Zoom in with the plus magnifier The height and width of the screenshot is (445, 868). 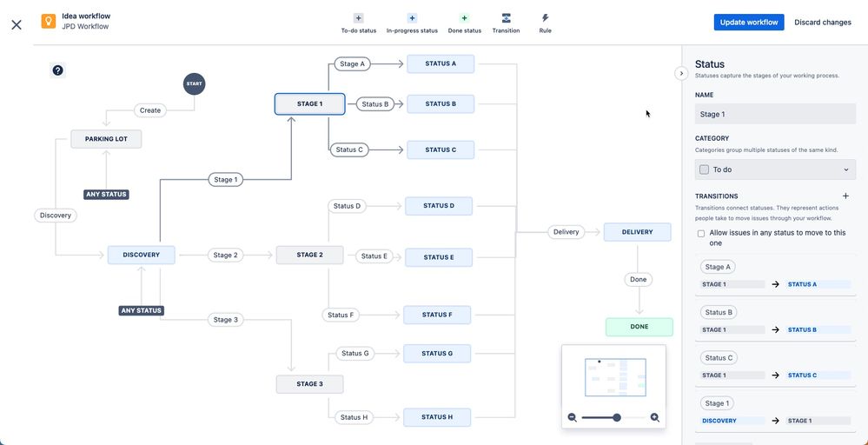tap(655, 417)
